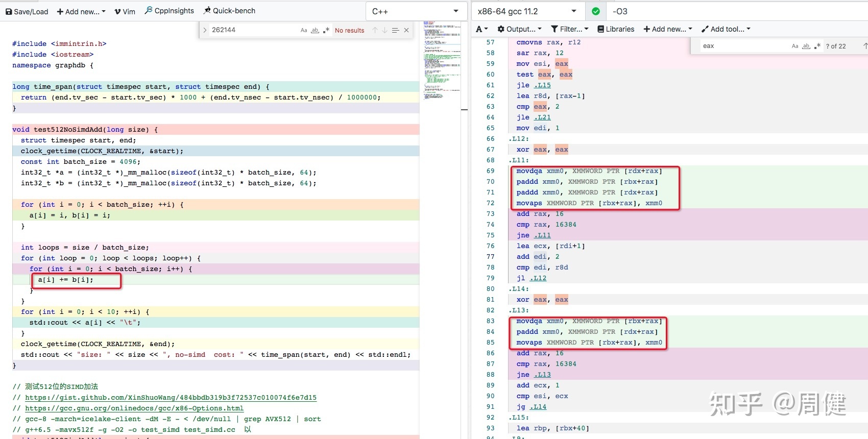Click the '? of 22' match count
The height and width of the screenshot is (439, 868).
[836, 46]
